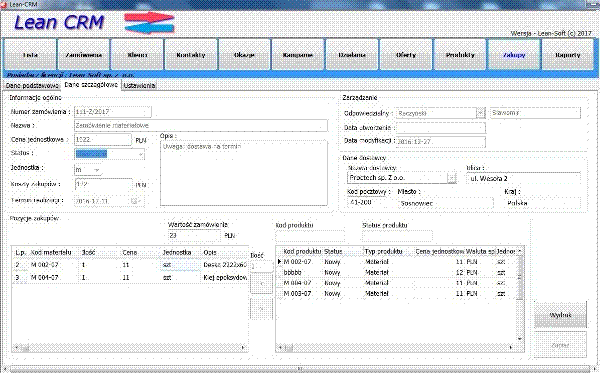
Task: Switch to the Kontakty module
Action: 191,55
